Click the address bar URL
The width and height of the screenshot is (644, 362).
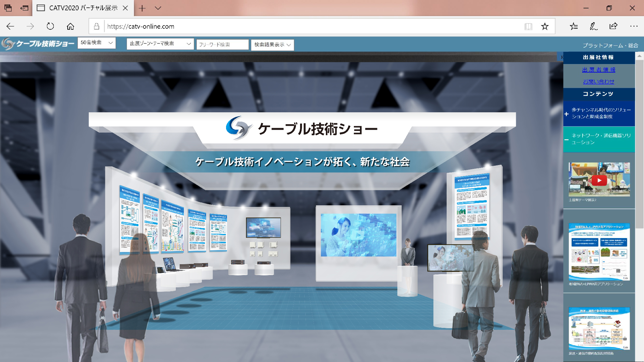click(141, 26)
